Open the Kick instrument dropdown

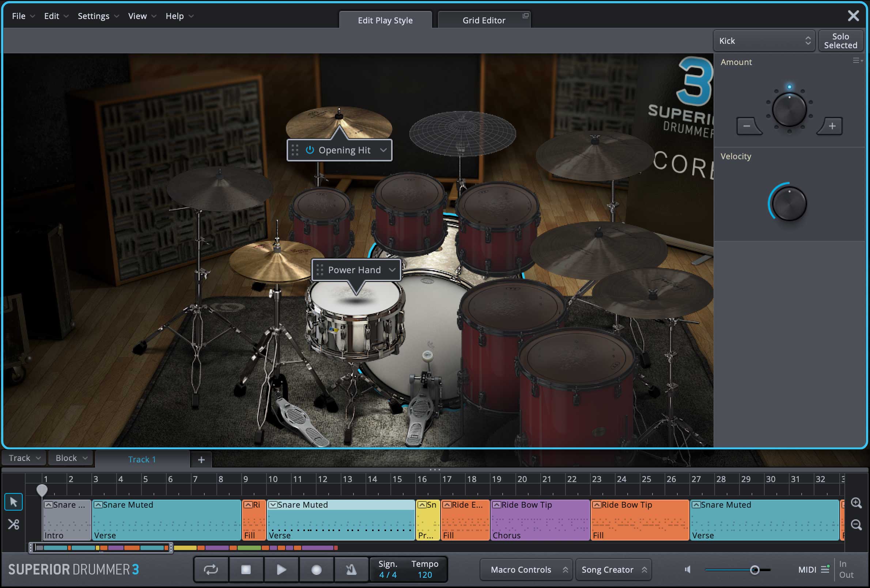click(764, 41)
